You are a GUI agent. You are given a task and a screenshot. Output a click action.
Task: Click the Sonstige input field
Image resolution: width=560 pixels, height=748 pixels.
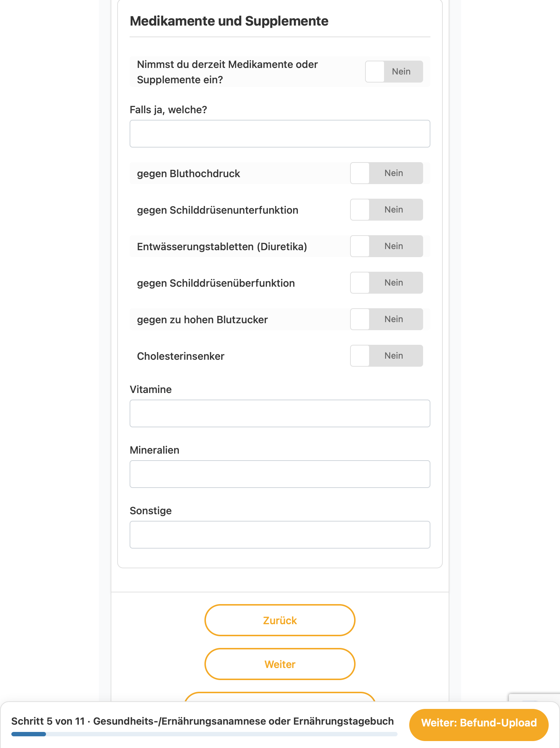[280, 535]
